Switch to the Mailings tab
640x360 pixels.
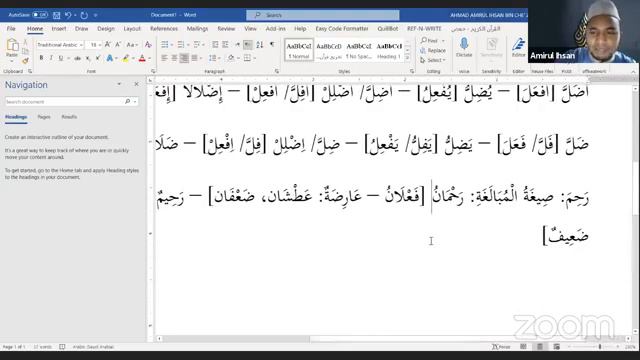click(x=197, y=29)
